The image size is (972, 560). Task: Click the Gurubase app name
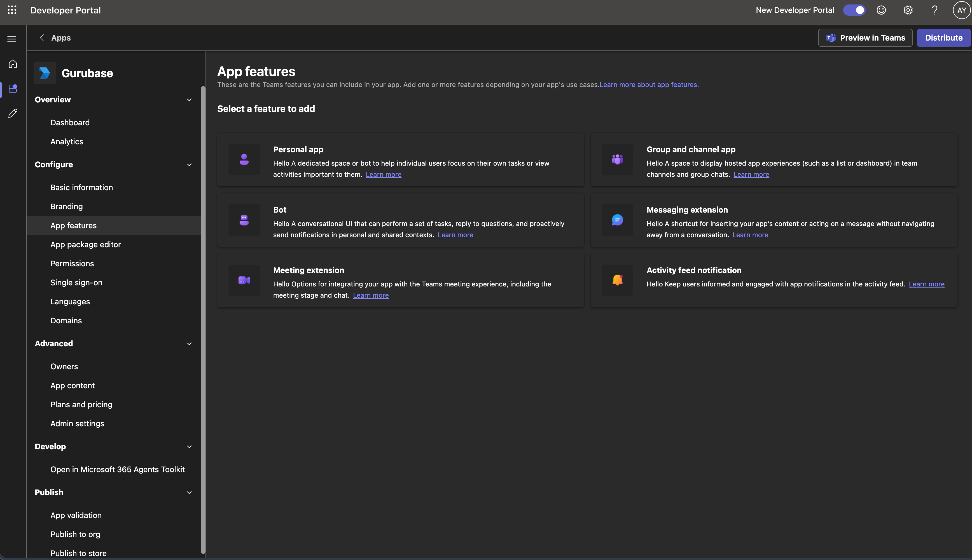[87, 73]
